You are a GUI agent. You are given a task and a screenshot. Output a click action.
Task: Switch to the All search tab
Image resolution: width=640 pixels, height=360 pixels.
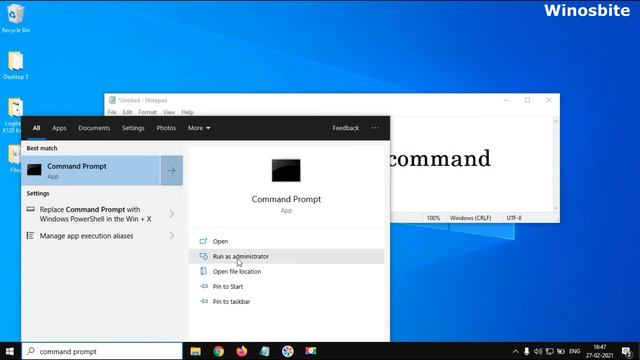click(36, 128)
